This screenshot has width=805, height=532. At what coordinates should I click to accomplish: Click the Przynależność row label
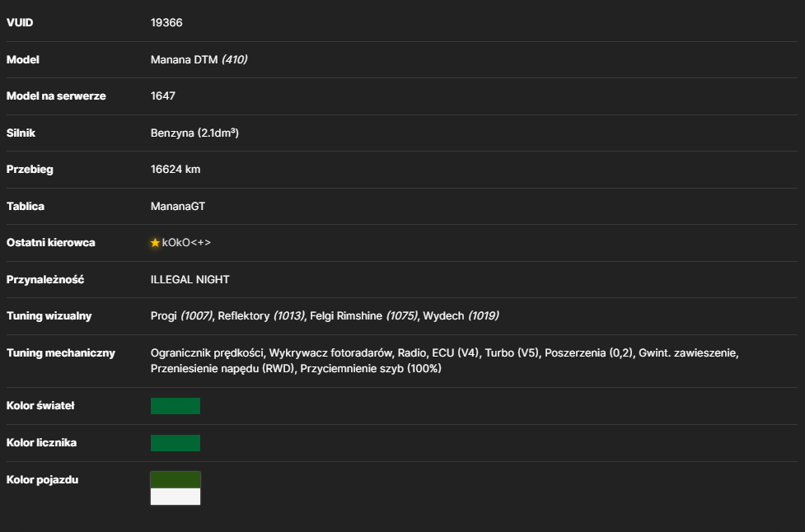(45, 280)
